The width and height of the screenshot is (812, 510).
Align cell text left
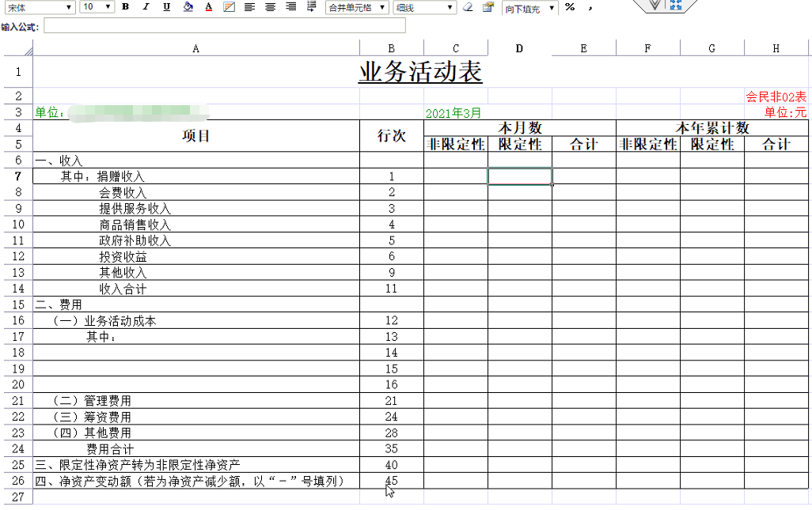point(249,7)
